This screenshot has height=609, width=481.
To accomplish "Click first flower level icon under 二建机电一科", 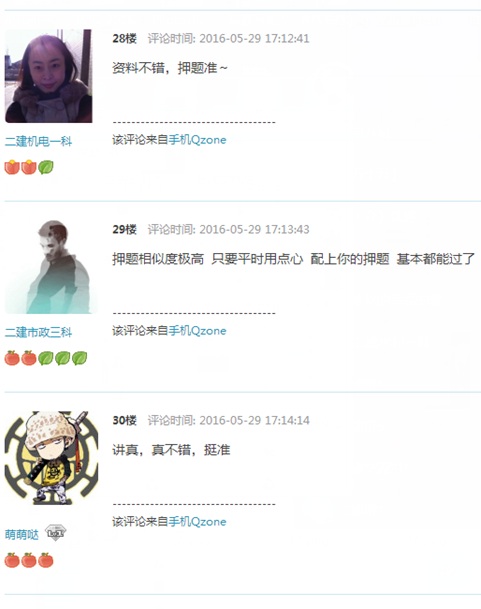I will pos(12,167).
